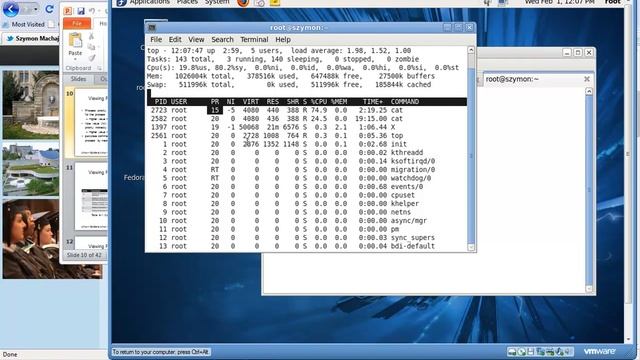Click the VMware network adapter status icon
The height and width of the screenshot is (360, 640).
pos(540,352)
